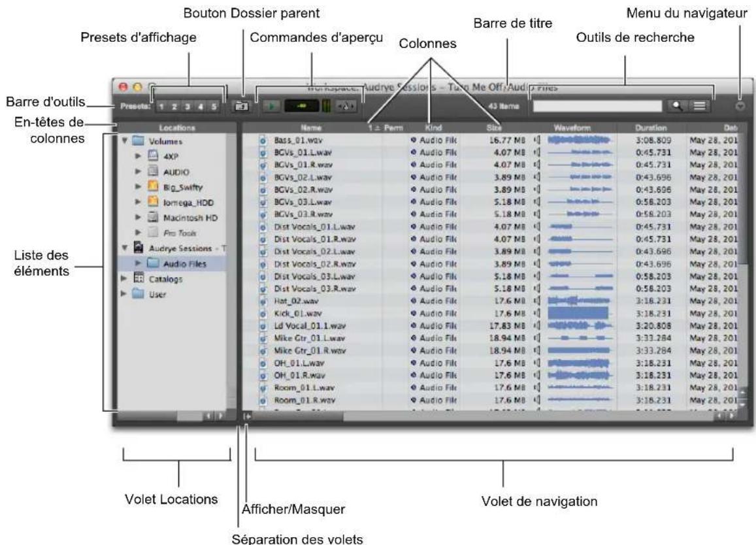Click the speaker icon for OH_01.L.wav

tap(537, 363)
